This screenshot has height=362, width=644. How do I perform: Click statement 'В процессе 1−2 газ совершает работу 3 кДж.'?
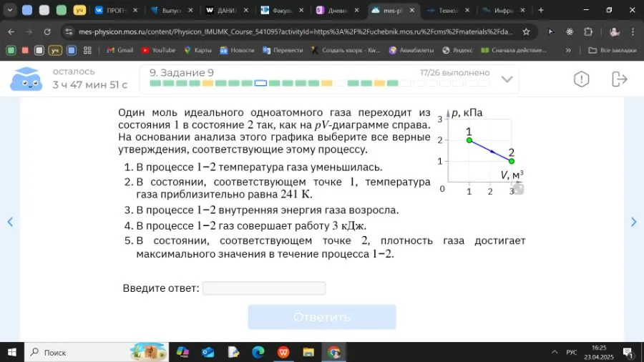tap(251, 226)
